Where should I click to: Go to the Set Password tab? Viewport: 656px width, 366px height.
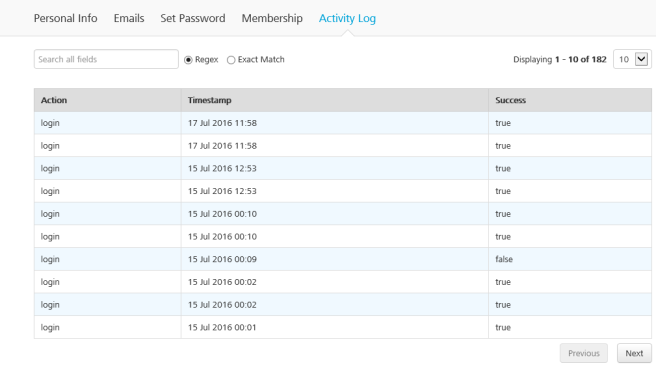pyautogui.click(x=193, y=18)
